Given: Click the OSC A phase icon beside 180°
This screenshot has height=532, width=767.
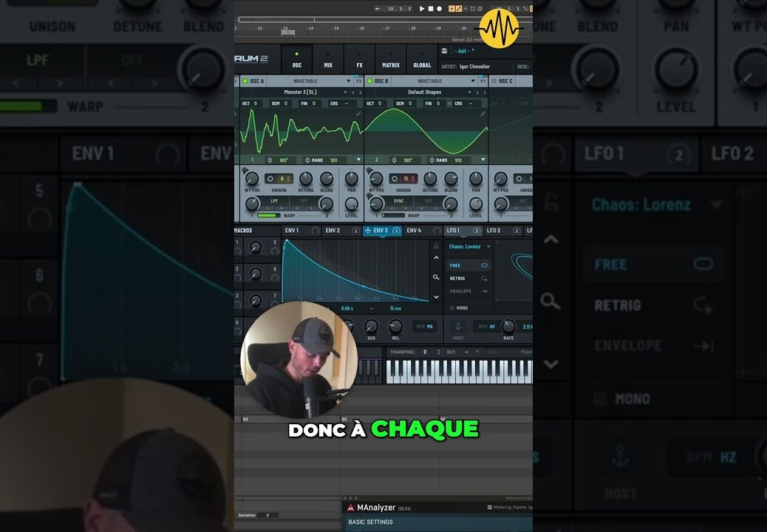Looking at the screenshot, I should tap(270, 160).
